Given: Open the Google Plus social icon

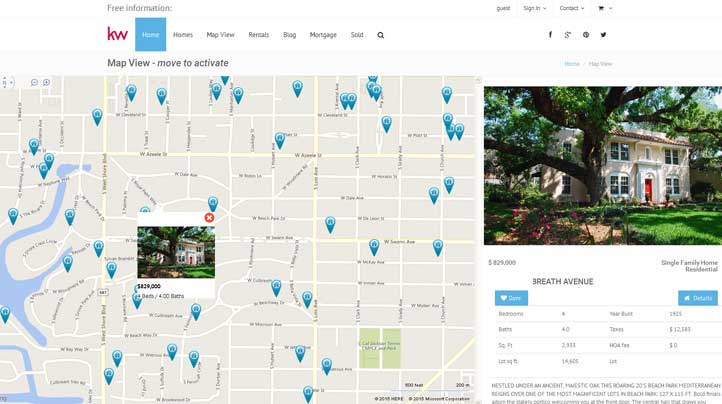Looking at the screenshot, I should pos(568,35).
